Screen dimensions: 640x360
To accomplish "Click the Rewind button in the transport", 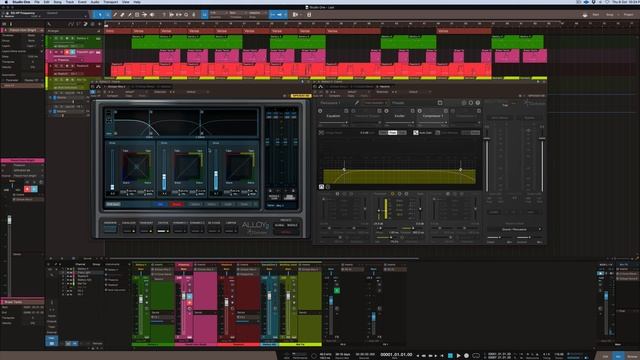I will coord(424,356).
